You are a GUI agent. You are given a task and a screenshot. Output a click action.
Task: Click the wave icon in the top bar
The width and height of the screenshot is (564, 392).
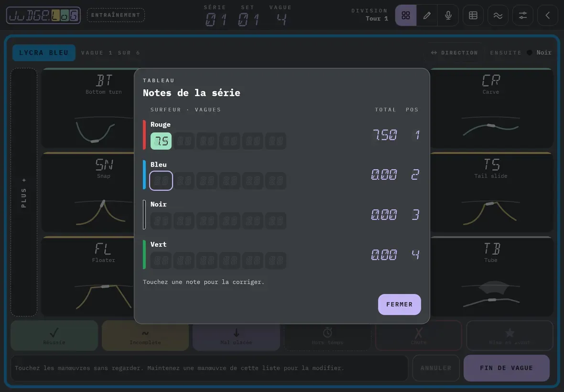point(498,15)
